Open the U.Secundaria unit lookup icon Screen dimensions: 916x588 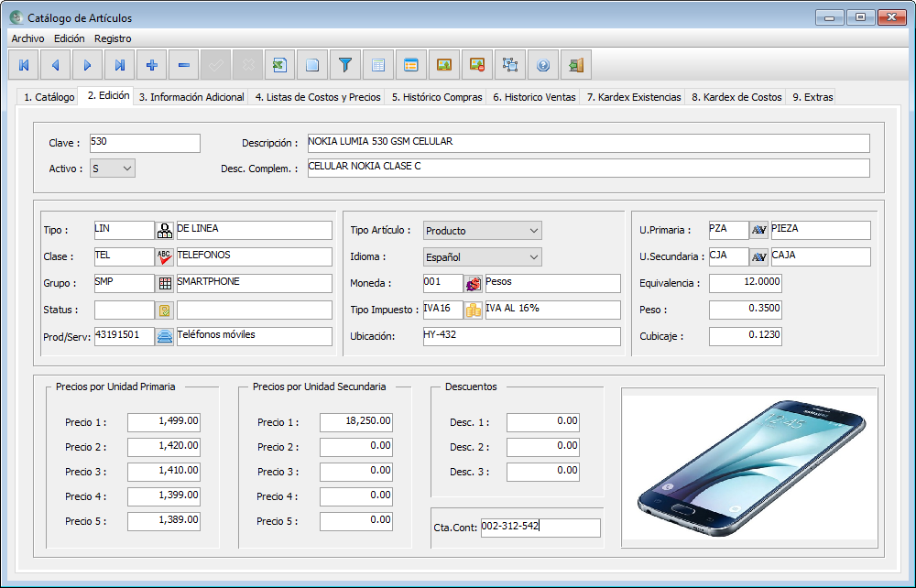pos(758,257)
